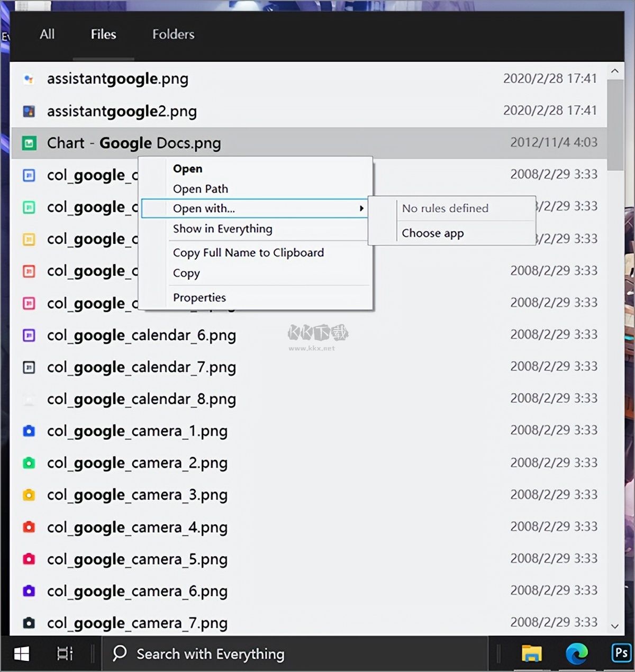Click the yellow col_google_camera_3.png icon
The height and width of the screenshot is (672, 635).
click(x=29, y=495)
